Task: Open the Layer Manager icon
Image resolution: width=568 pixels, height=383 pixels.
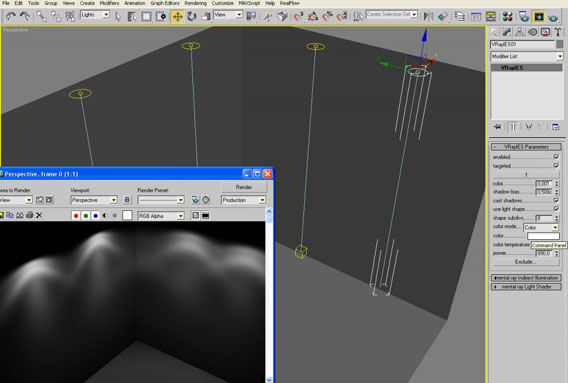Action: pyautogui.click(x=460, y=16)
